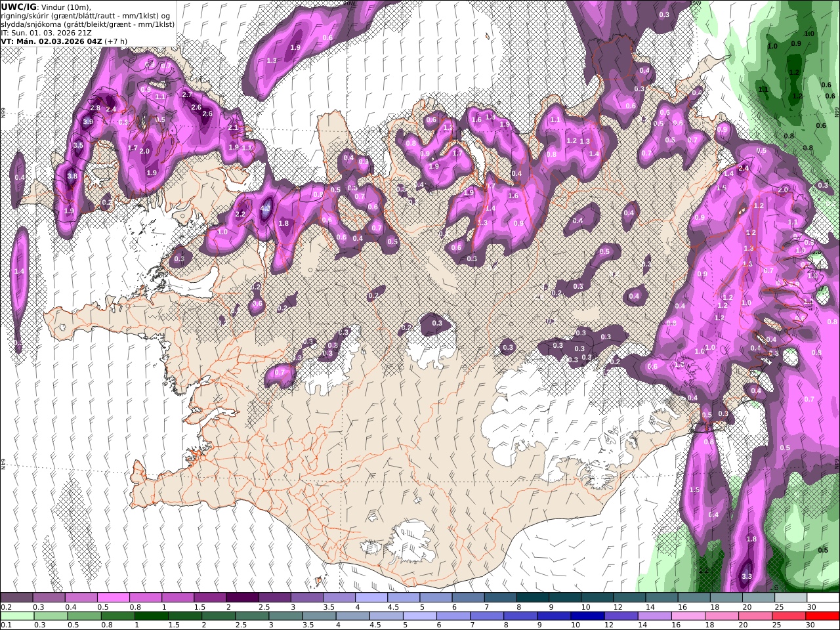Click the 4.3 snowfall peak value
Screen dimensions: 840x630
tap(266, 209)
